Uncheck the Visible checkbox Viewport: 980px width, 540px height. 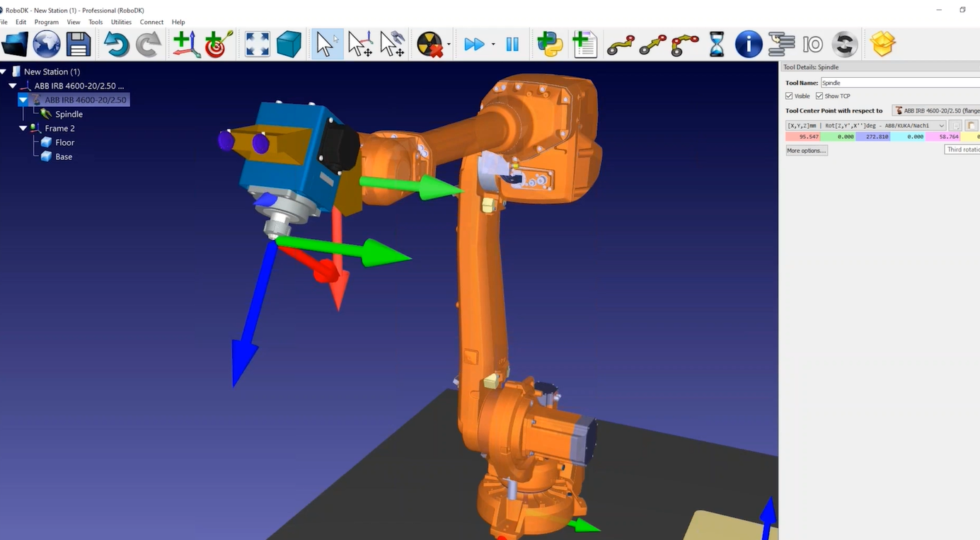[x=789, y=96]
